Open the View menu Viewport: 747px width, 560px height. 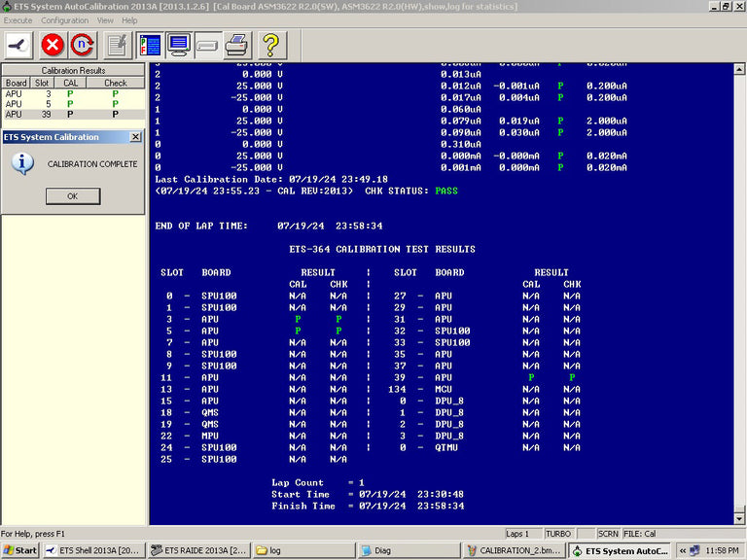(105, 20)
